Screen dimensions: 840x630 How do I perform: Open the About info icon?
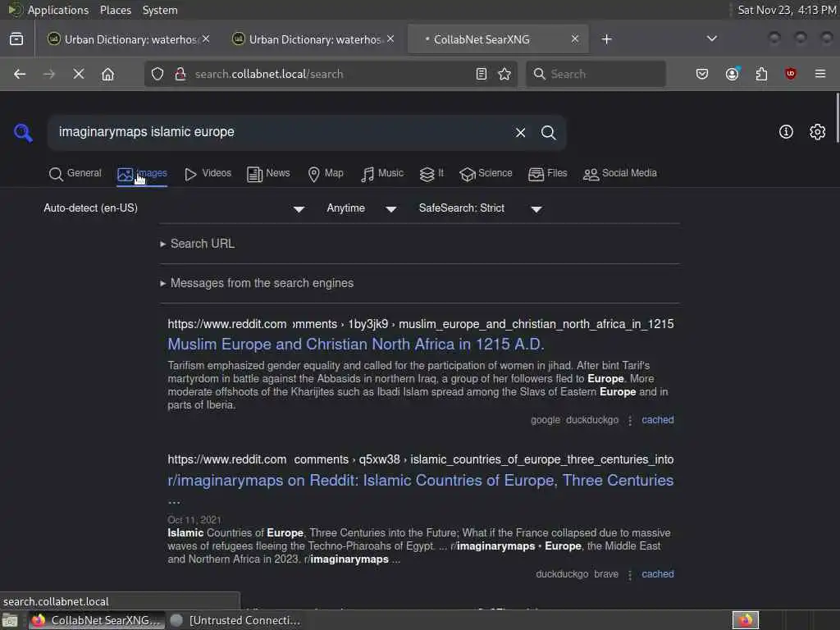pyautogui.click(x=786, y=132)
